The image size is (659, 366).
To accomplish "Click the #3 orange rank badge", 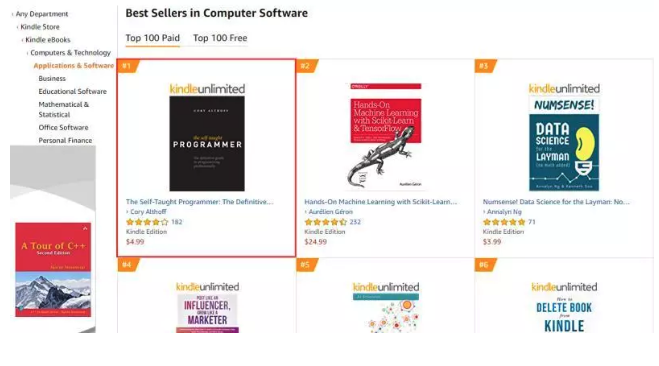I will [485, 66].
